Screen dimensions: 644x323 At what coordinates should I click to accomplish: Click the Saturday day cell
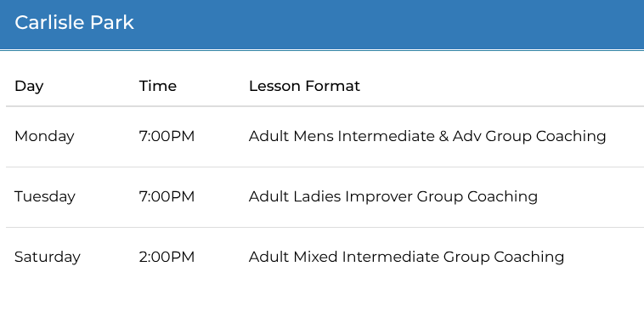click(x=48, y=258)
